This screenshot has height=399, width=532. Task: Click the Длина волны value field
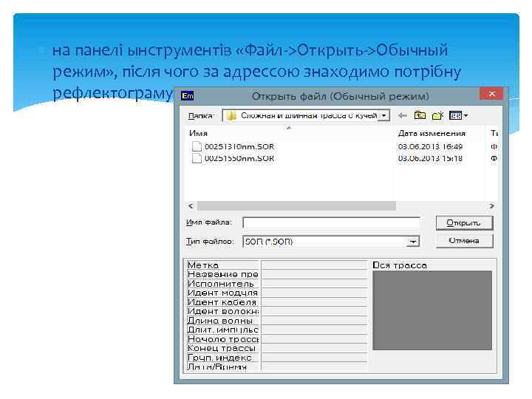pos(314,320)
